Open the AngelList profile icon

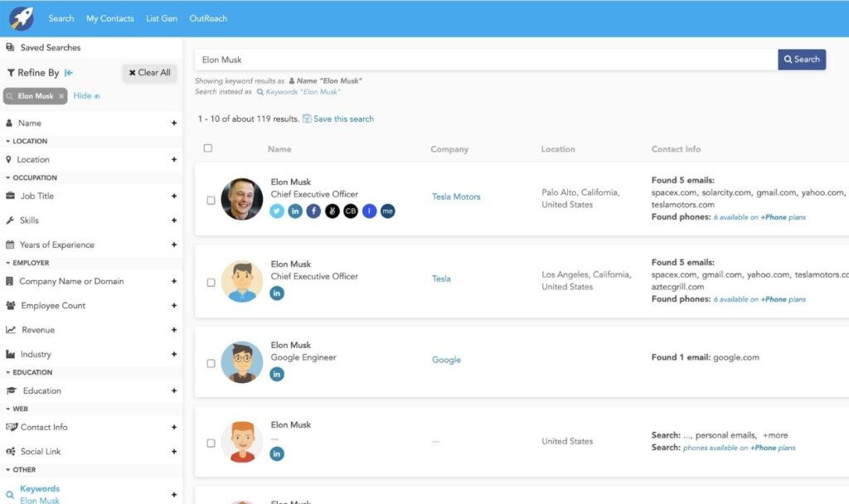click(332, 211)
